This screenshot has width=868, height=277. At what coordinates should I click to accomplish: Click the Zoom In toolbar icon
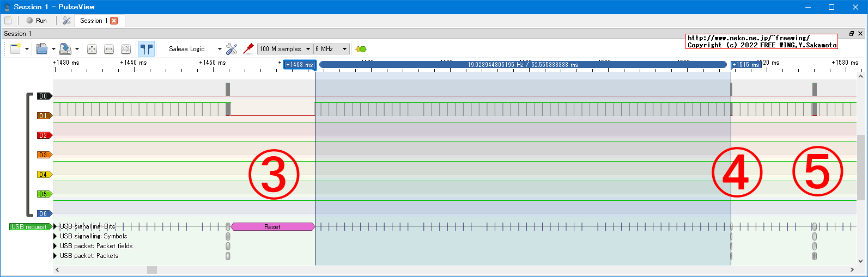(92, 49)
